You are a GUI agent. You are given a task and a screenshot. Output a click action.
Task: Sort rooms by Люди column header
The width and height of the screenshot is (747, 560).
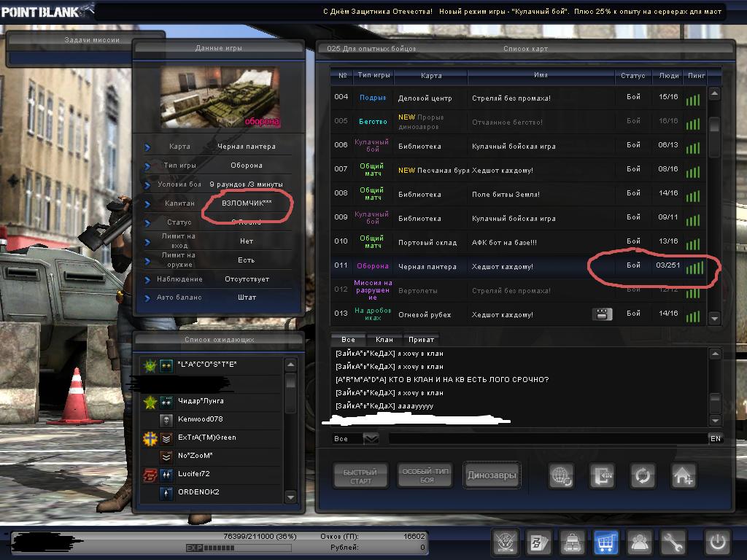click(669, 75)
